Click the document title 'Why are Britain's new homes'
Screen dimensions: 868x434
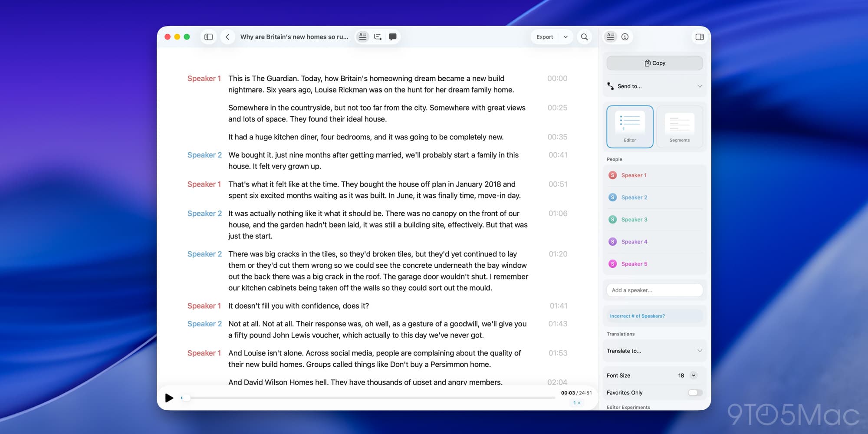click(x=294, y=37)
